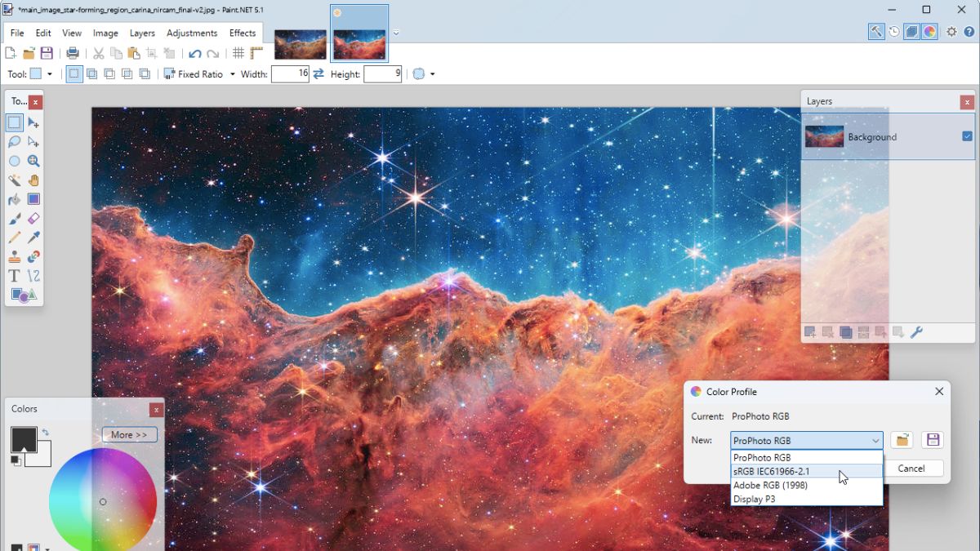Select the Rectangle Select tool

coord(15,123)
